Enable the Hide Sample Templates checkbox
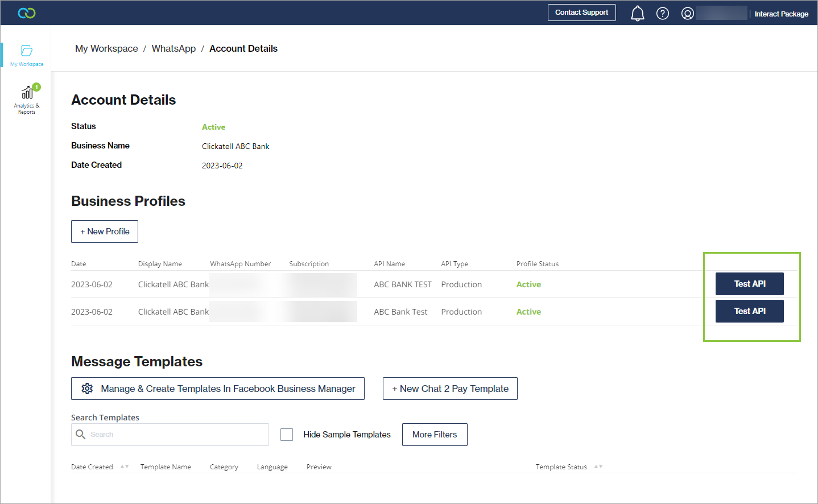The height and width of the screenshot is (504, 818). coord(287,435)
